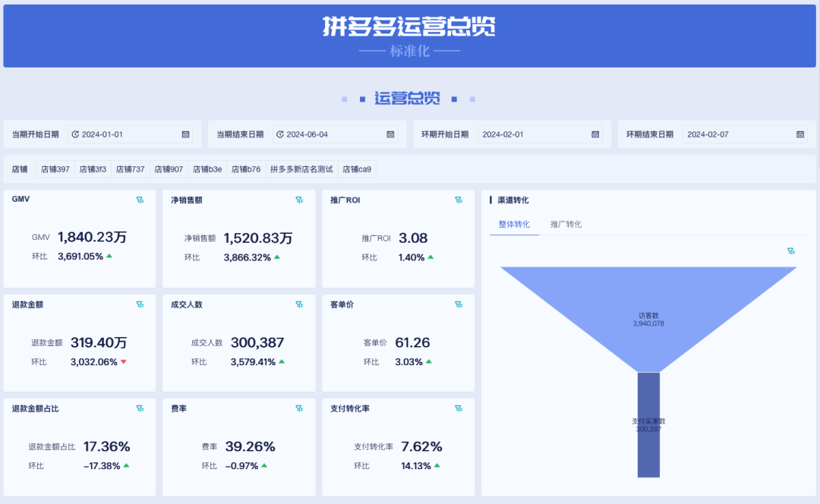Click the GMV value 1,840.23万
This screenshot has width=820, height=504.
[92, 238]
